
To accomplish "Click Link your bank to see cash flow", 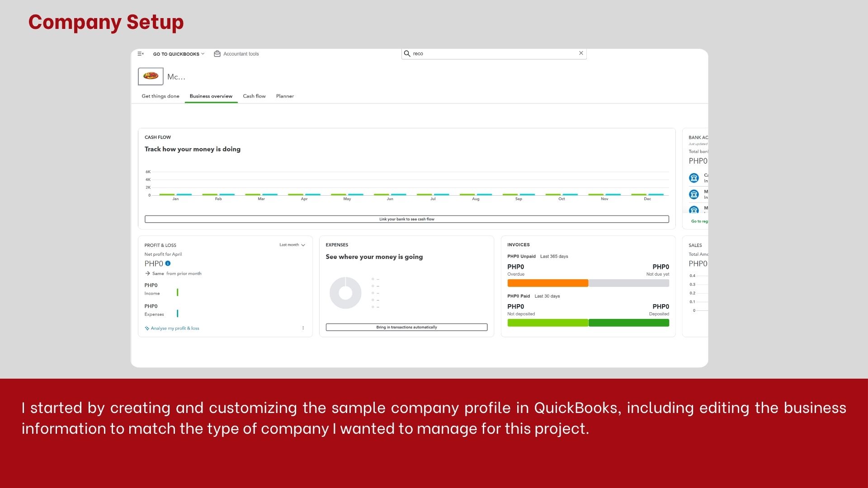I will (x=406, y=219).
